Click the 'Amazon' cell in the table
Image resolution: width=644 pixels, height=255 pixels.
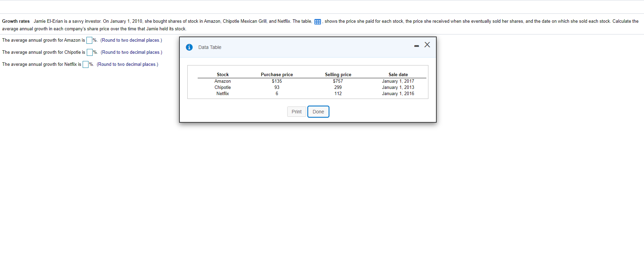[223, 81]
